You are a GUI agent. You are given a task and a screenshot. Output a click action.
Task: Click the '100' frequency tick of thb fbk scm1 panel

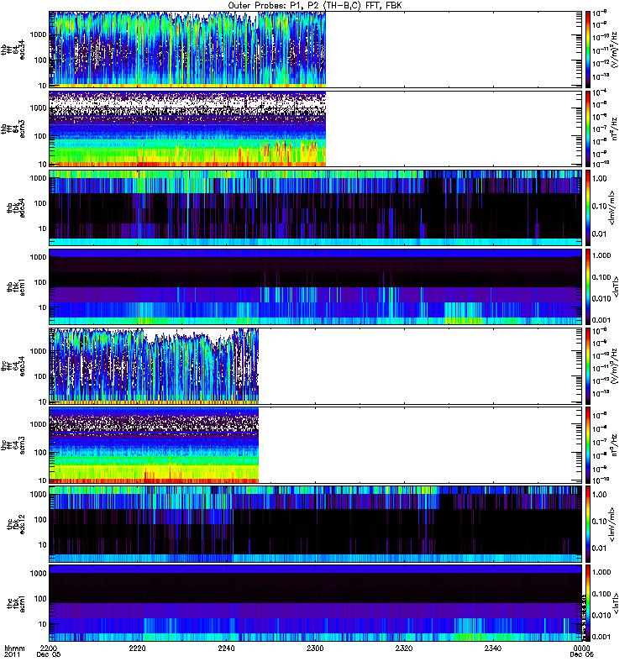tap(39, 282)
